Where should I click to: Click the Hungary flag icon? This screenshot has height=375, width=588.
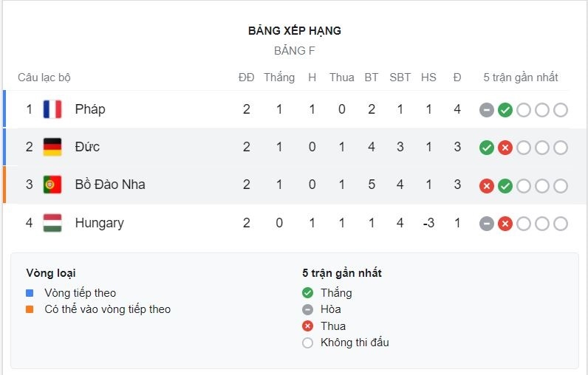tap(52, 223)
